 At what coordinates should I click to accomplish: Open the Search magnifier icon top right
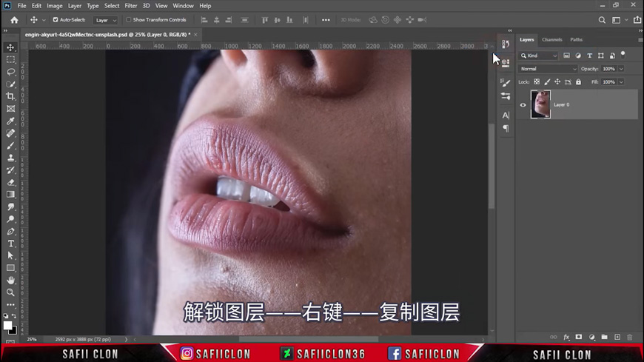[x=602, y=20]
